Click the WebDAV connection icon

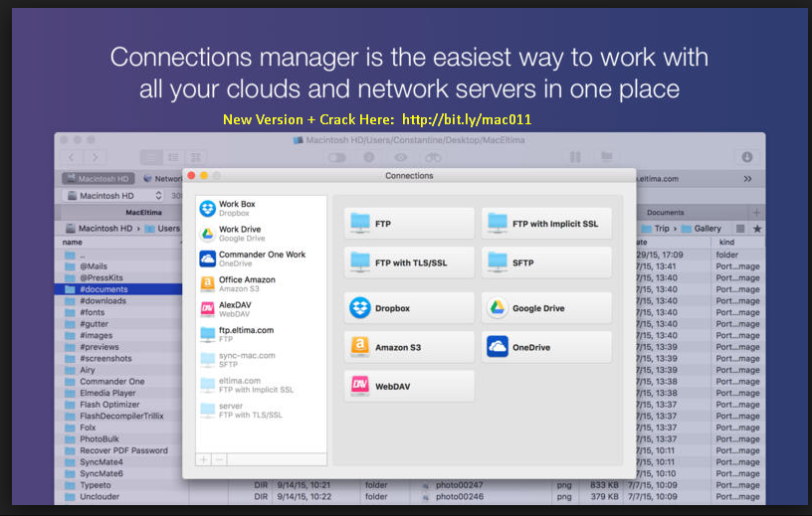(360, 386)
